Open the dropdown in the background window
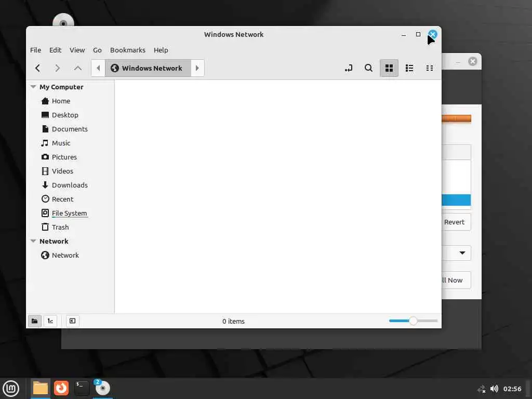 point(456,253)
